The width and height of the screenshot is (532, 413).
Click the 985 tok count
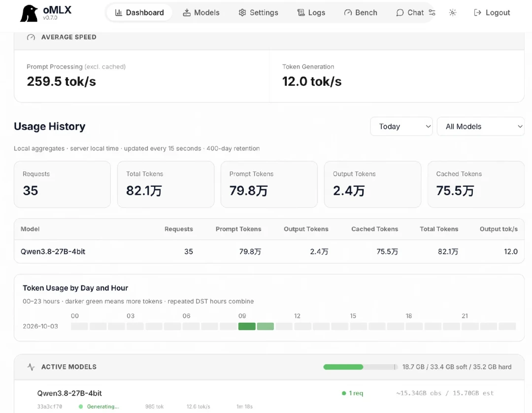[x=154, y=407]
